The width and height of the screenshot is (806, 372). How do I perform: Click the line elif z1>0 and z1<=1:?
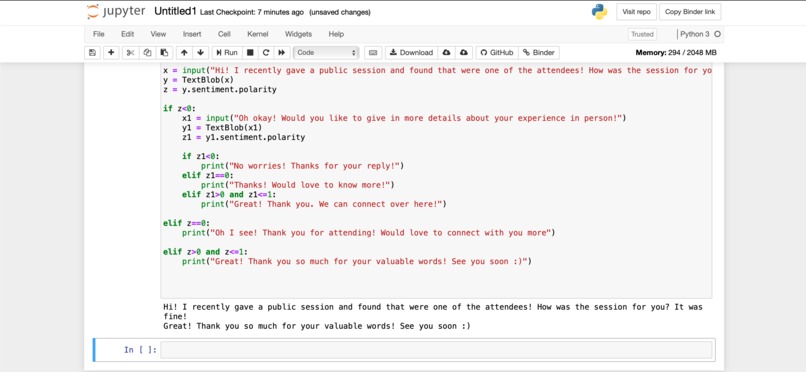pyautogui.click(x=229, y=195)
